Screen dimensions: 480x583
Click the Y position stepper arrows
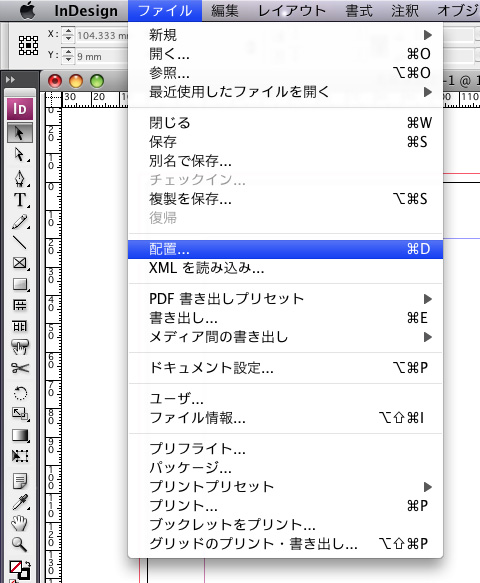pos(68,56)
